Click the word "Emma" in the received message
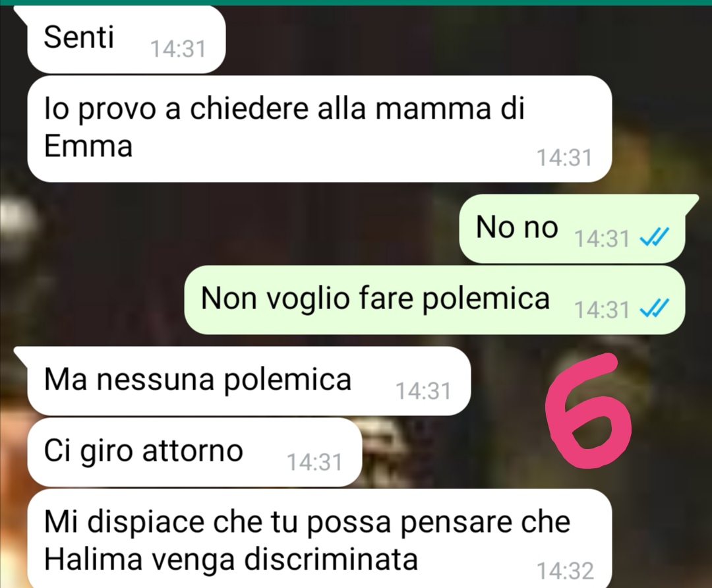Screen dimensions: 712x588 coord(88,146)
